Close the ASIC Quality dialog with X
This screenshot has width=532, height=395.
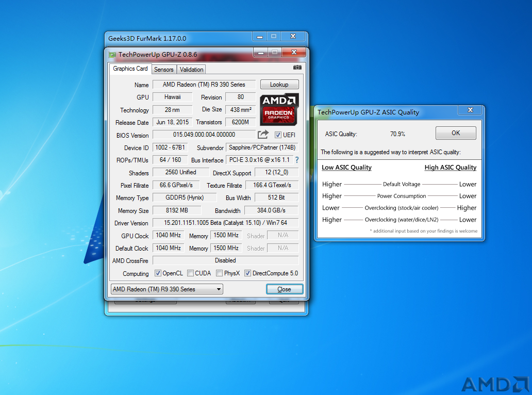(470, 110)
